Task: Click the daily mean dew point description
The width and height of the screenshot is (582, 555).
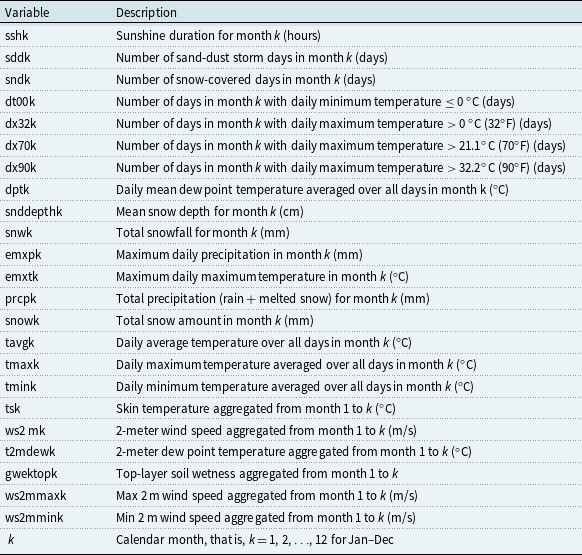Action: pos(312,189)
